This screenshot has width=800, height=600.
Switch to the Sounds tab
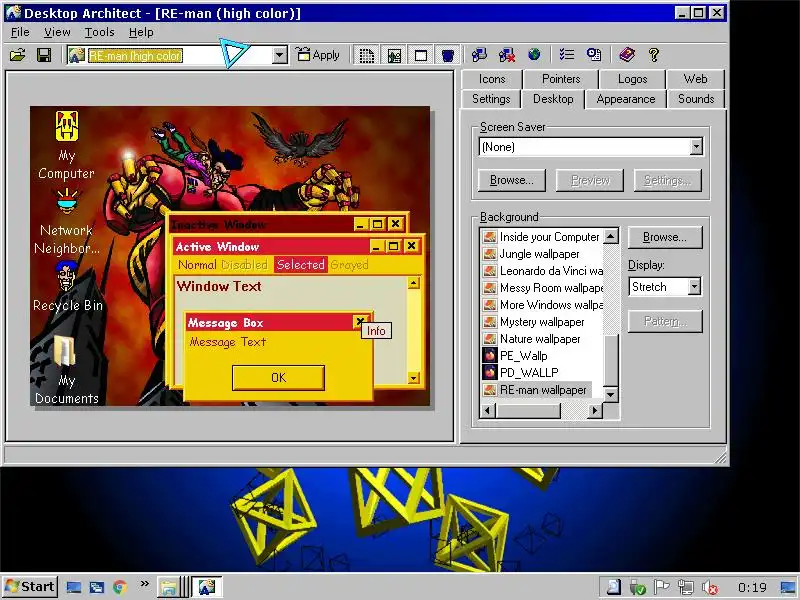tap(696, 99)
